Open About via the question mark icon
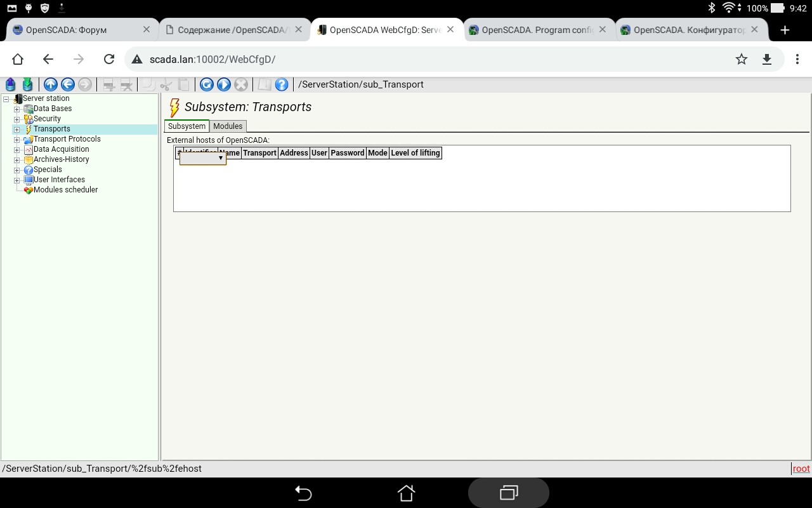The width and height of the screenshot is (812, 508). 282,84
